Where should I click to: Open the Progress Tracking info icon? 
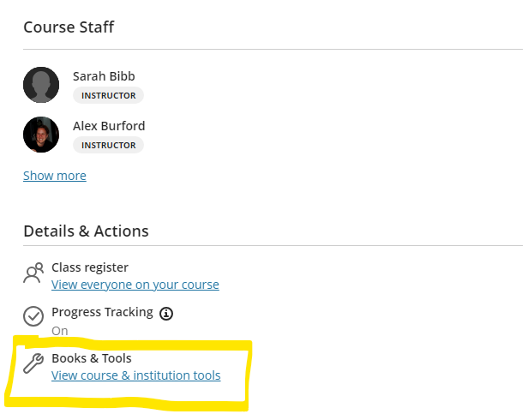166,314
